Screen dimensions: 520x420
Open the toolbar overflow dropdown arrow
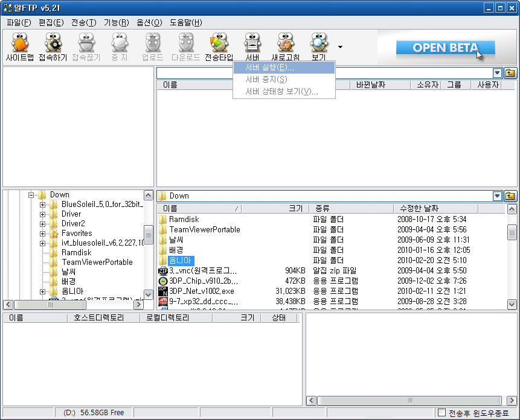(340, 47)
